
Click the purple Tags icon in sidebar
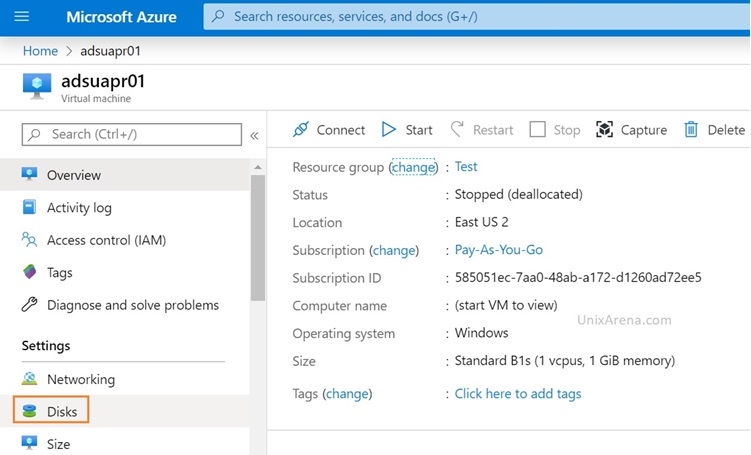pos(29,272)
